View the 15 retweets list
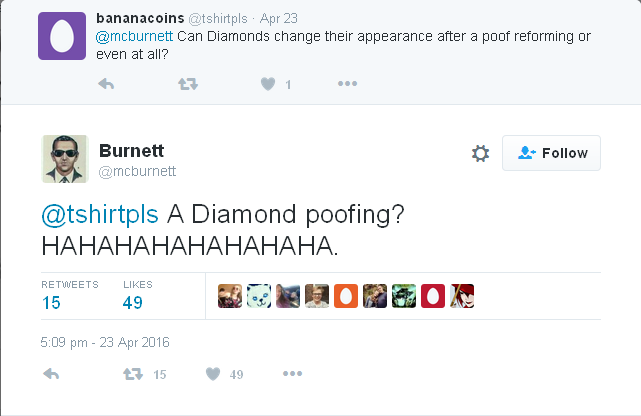 pyautogui.click(x=52, y=302)
